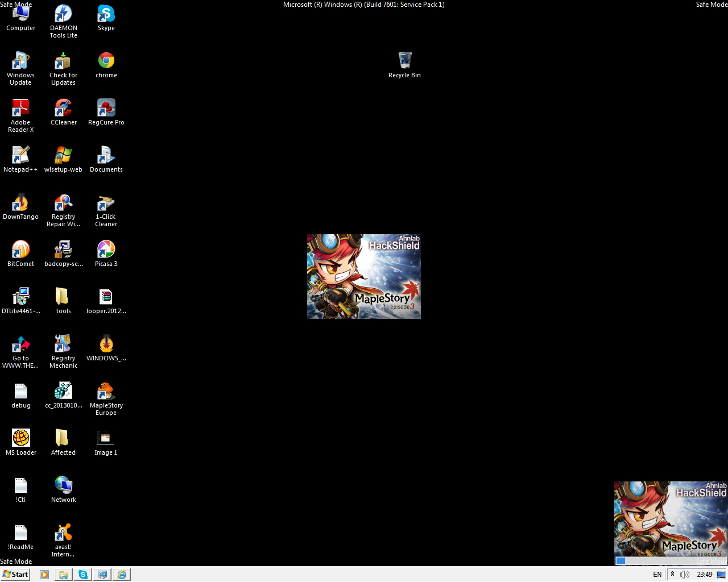This screenshot has width=728, height=582.
Task: Select the RegCure Pro icon
Action: tap(106, 112)
